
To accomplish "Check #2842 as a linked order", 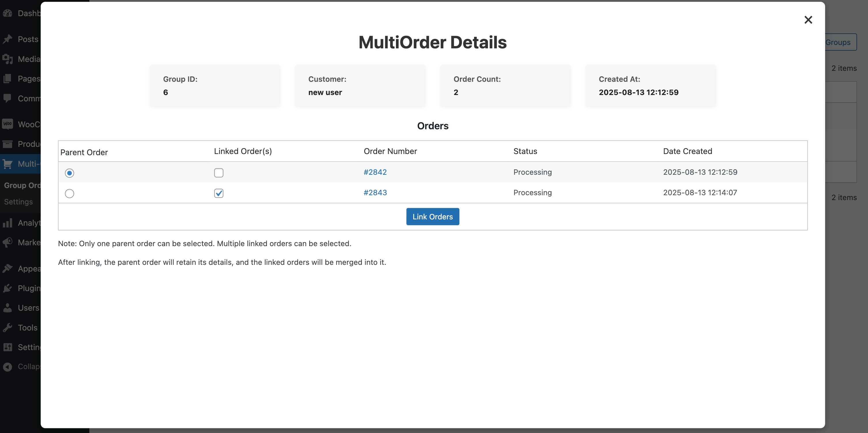I will coord(218,173).
